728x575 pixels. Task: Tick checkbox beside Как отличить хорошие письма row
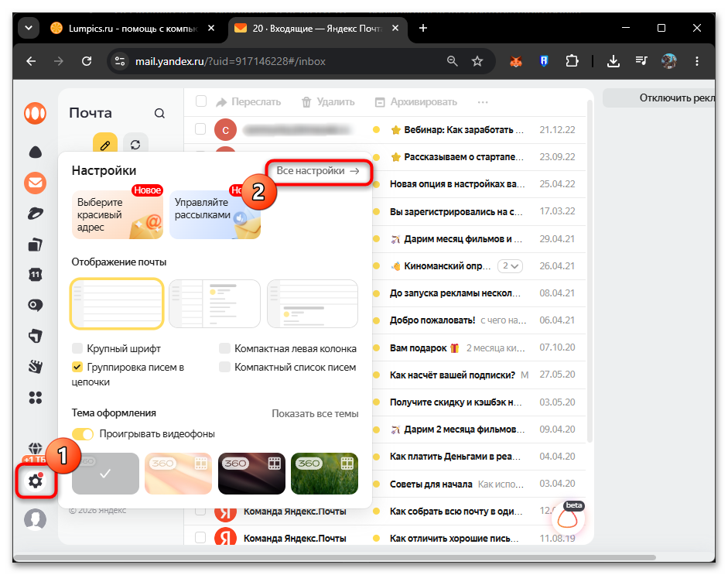pyautogui.click(x=200, y=538)
